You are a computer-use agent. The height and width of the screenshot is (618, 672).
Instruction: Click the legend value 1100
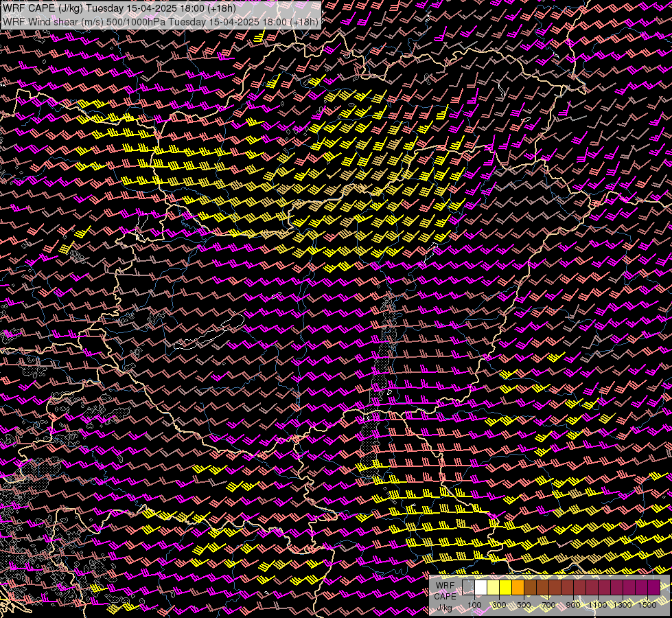tap(598, 605)
